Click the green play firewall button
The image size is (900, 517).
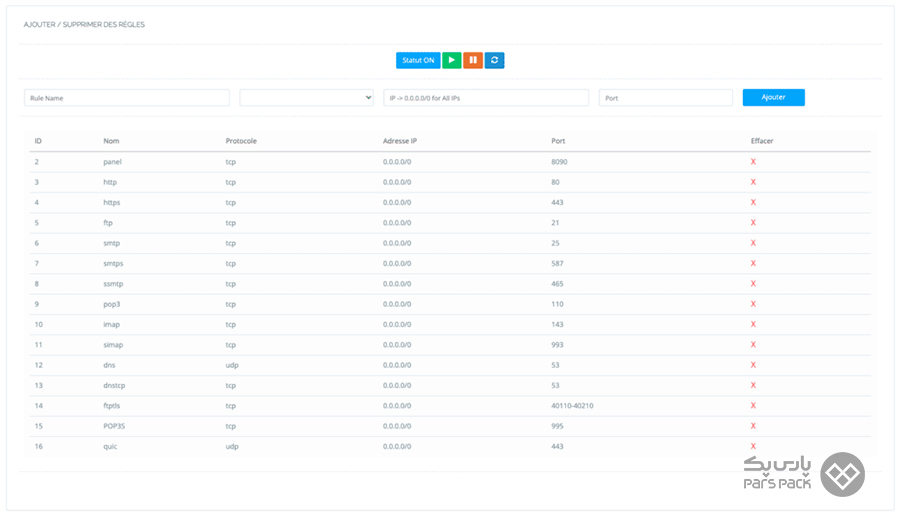[451, 60]
